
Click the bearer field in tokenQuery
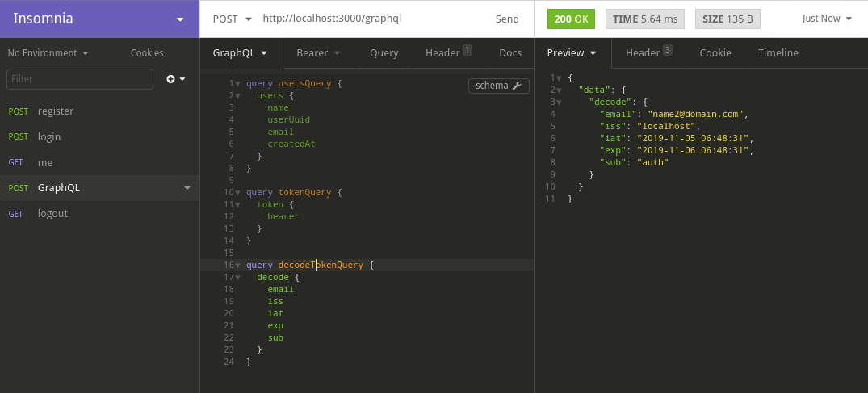[283, 216]
